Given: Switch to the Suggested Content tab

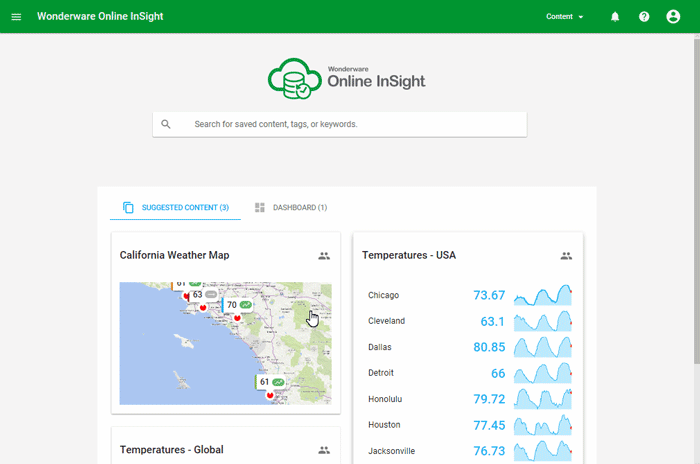Looking at the screenshot, I should (x=175, y=208).
